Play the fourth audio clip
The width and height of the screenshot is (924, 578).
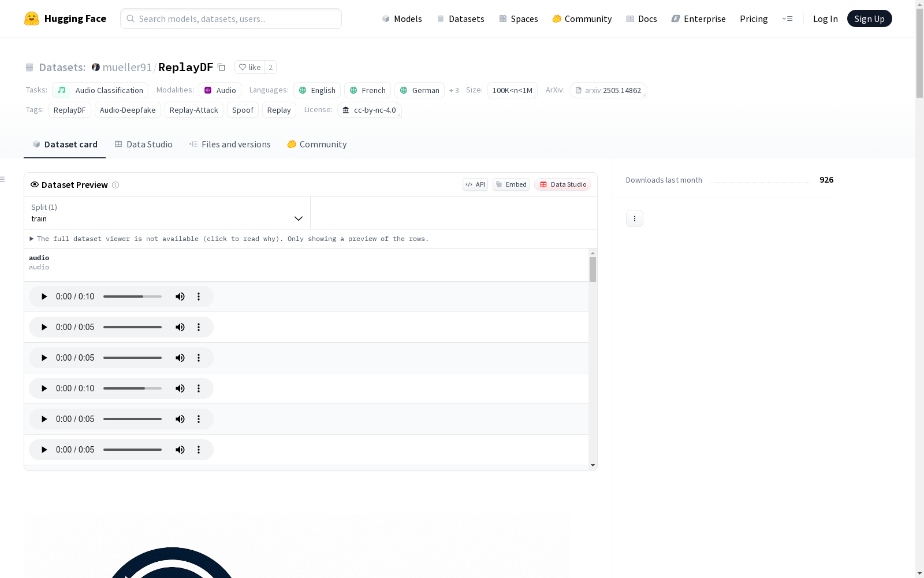pos(44,388)
